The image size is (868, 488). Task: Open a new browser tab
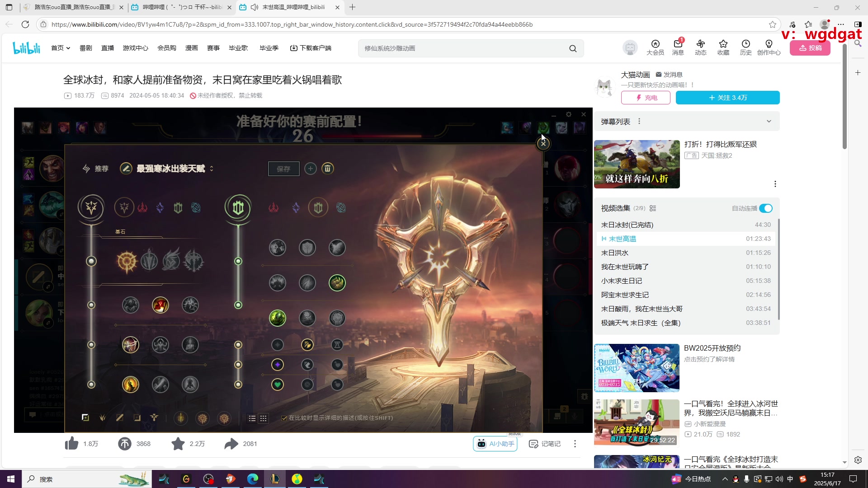tap(353, 7)
